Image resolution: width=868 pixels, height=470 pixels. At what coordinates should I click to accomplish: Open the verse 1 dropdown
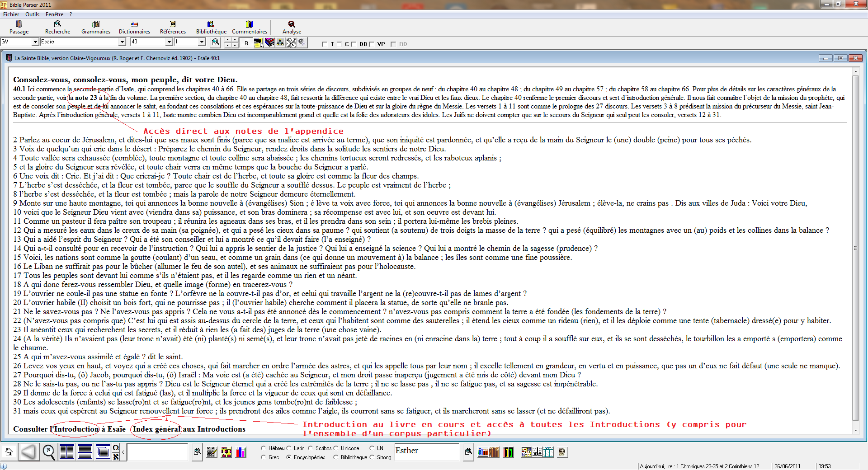(x=202, y=42)
